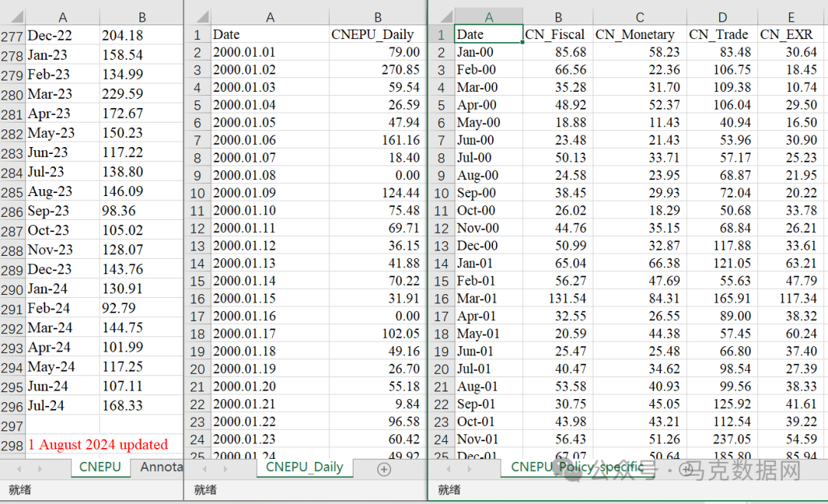
Task: Select row 16 header in Policy-specific window
Action: click(442, 299)
